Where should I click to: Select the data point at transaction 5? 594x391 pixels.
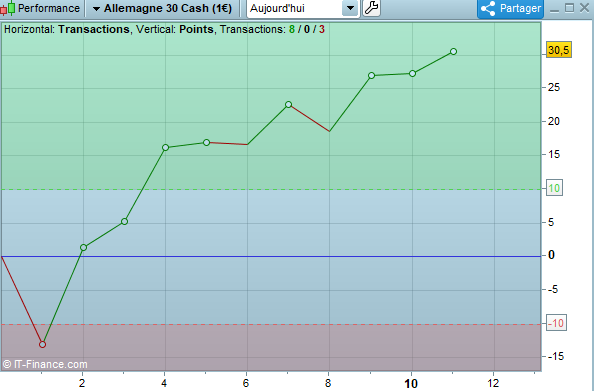pyautogui.click(x=206, y=142)
